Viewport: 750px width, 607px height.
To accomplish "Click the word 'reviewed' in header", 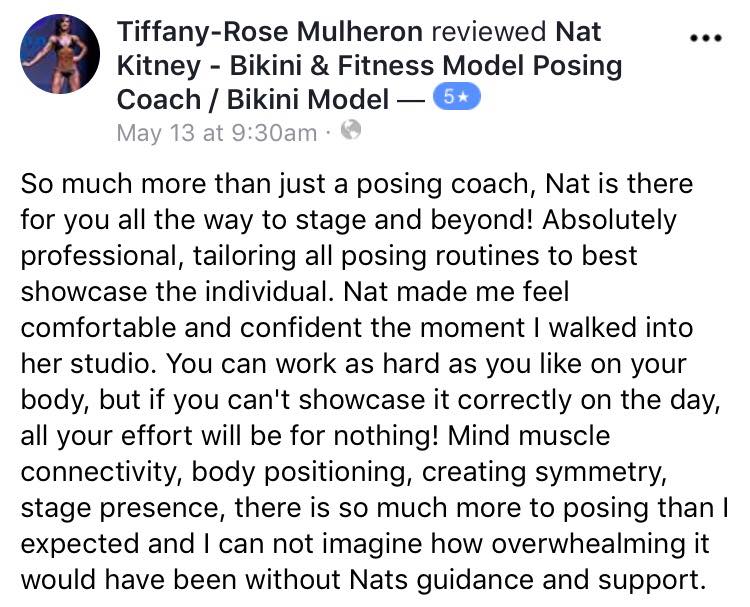I will pos(488,32).
